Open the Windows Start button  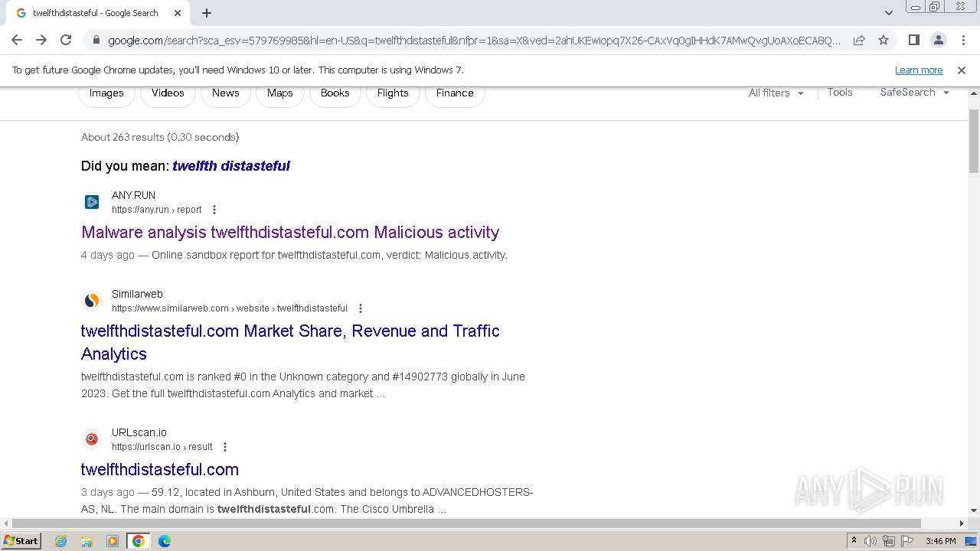(21, 540)
